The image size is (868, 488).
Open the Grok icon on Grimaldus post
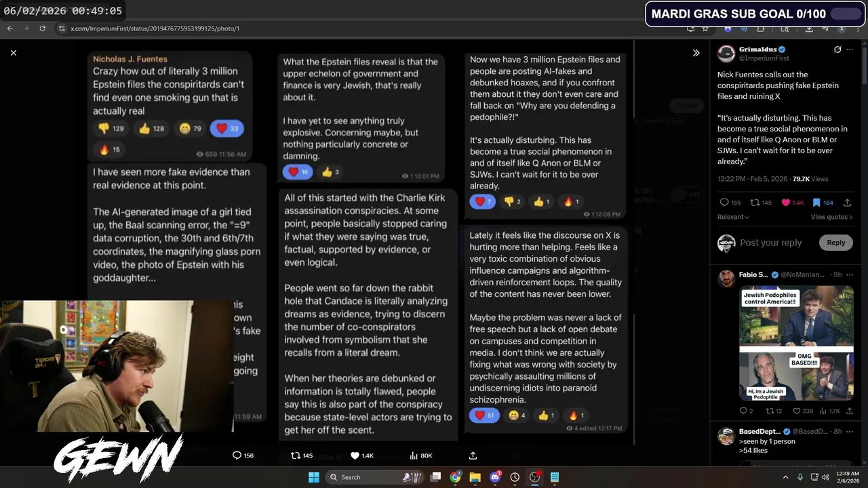837,49
